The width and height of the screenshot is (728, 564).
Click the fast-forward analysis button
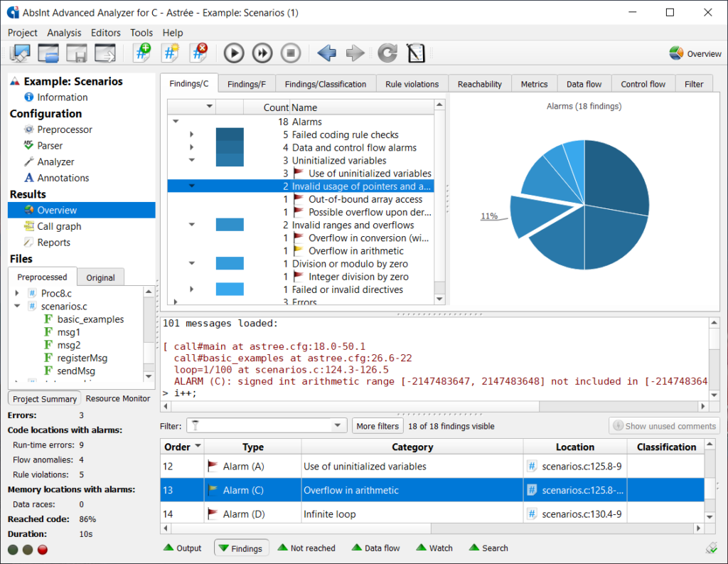click(262, 53)
